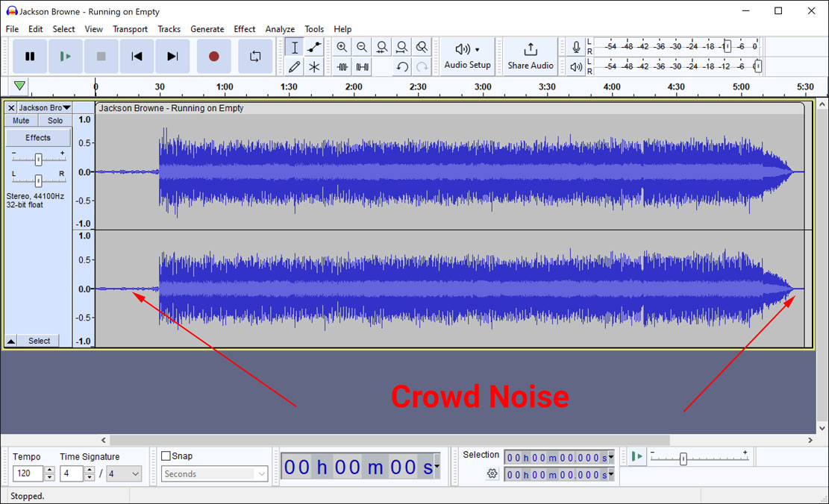Click the time signature numerator field
The width and height of the screenshot is (829, 504).
point(72,473)
